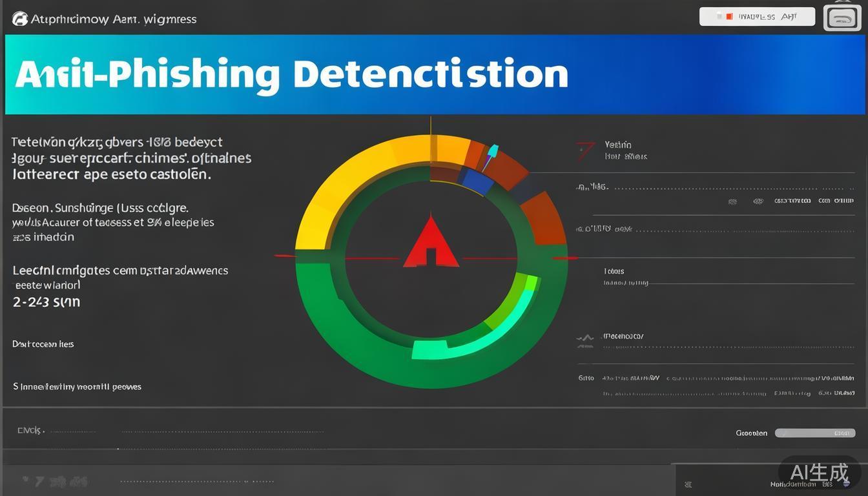This screenshot has width=868, height=496.
Task: Click the red warning triangle in gauge center
Action: click(x=431, y=243)
